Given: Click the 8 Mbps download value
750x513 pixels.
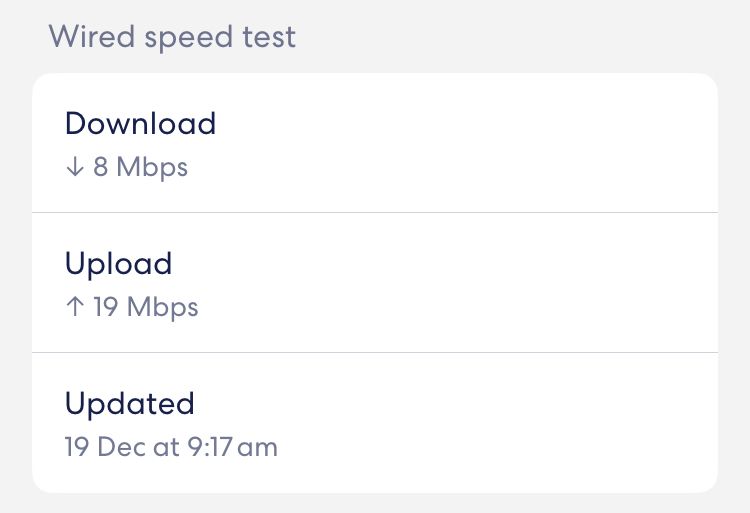Looking at the screenshot, I should point(140,167).
